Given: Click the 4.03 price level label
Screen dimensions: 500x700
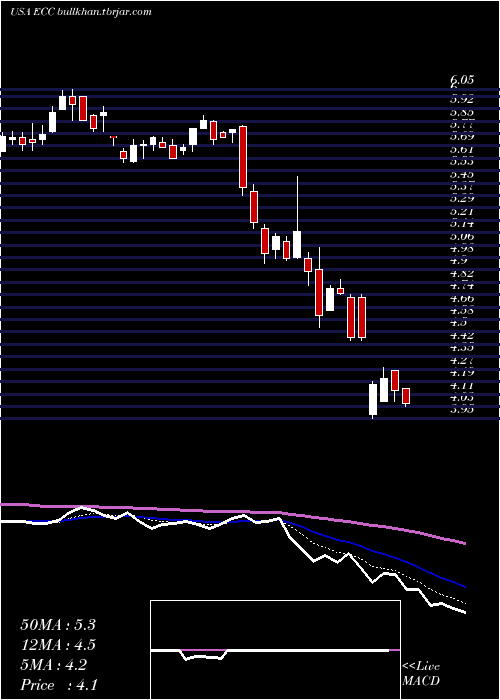Looking at the screenshot, I should pos(462,397).
